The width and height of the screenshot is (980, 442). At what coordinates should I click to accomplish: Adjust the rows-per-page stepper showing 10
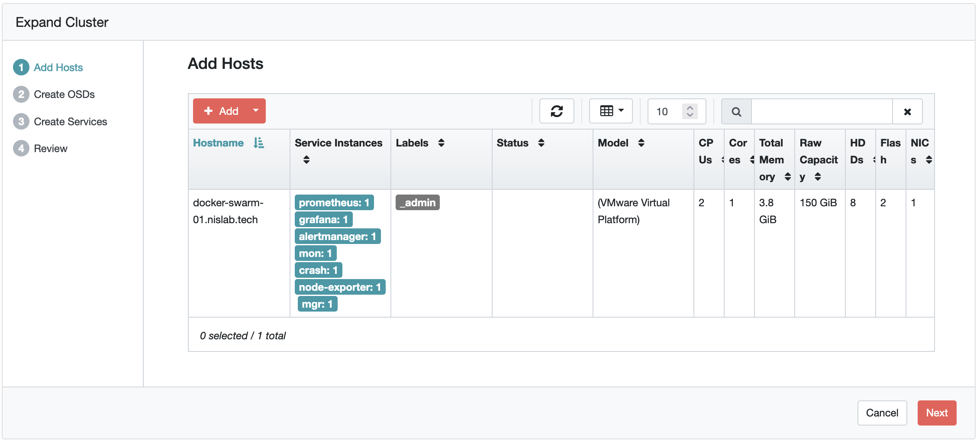tap(690, 111)
